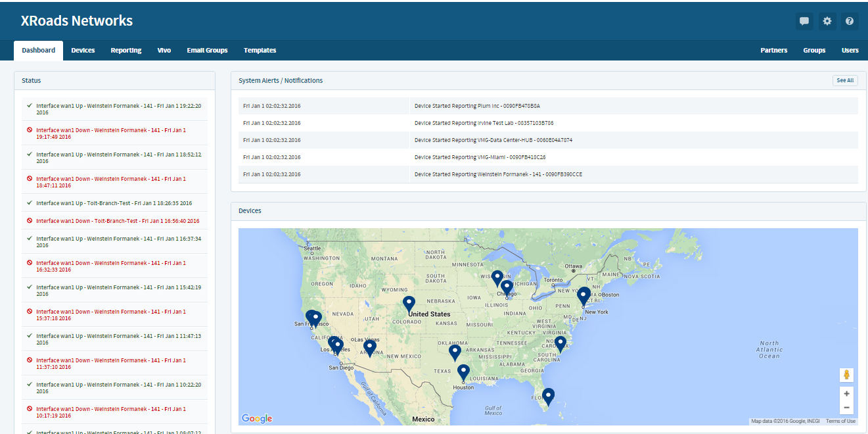
Task: Click alert 'Device Started Reporting Weinstein Formanek - 141'
Action: [x=548, y=174]
